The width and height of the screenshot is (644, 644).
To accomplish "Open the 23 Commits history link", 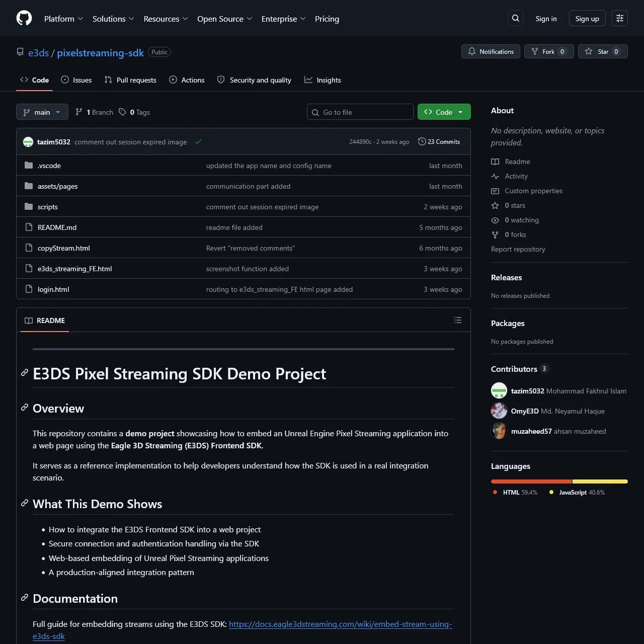I will click(x=439, y=142).
